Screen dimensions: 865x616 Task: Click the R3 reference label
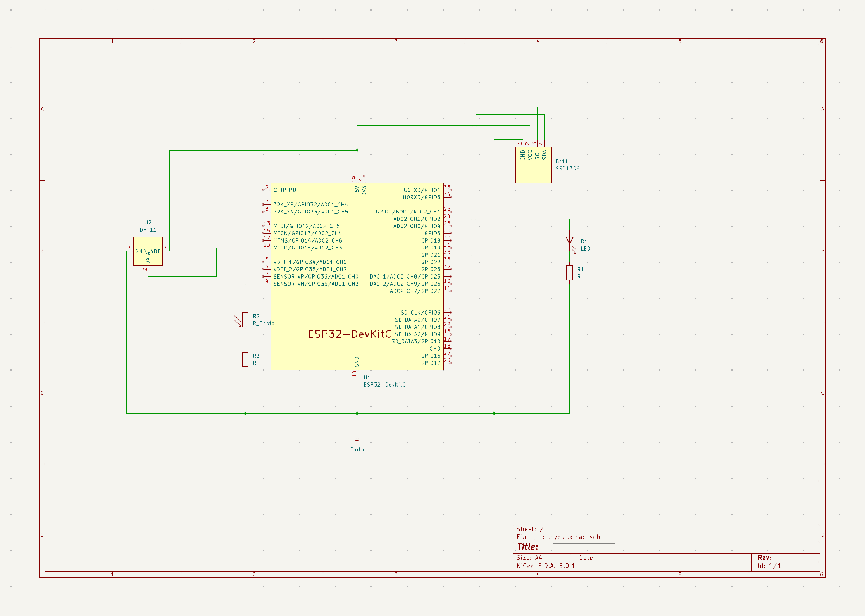click(256, 356)
